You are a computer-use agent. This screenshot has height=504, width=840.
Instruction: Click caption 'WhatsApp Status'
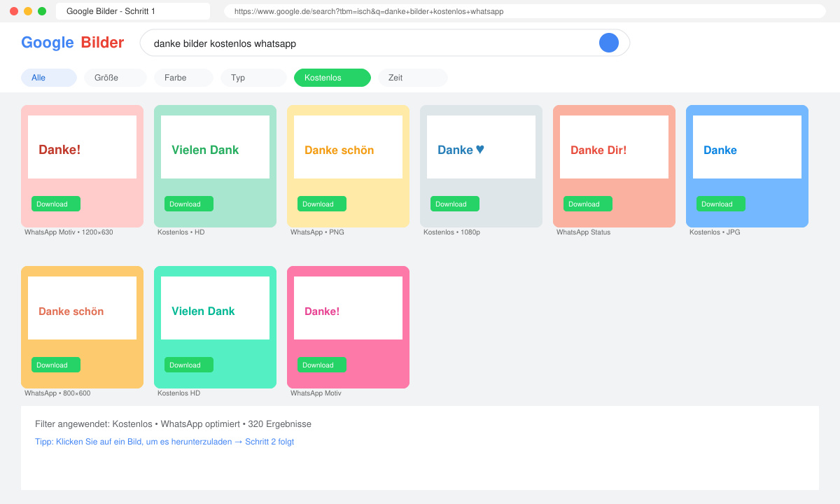click(583, 232)
